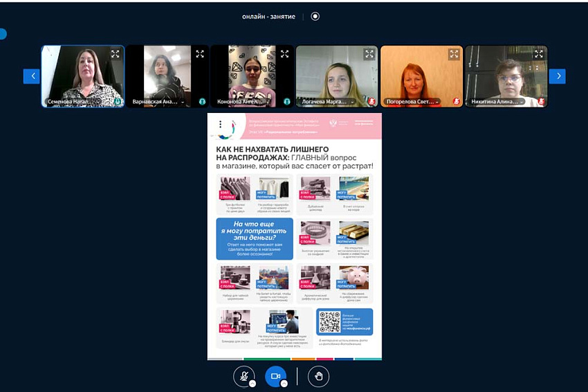Expand audio options chevron beside microphone

pos(252,384)
